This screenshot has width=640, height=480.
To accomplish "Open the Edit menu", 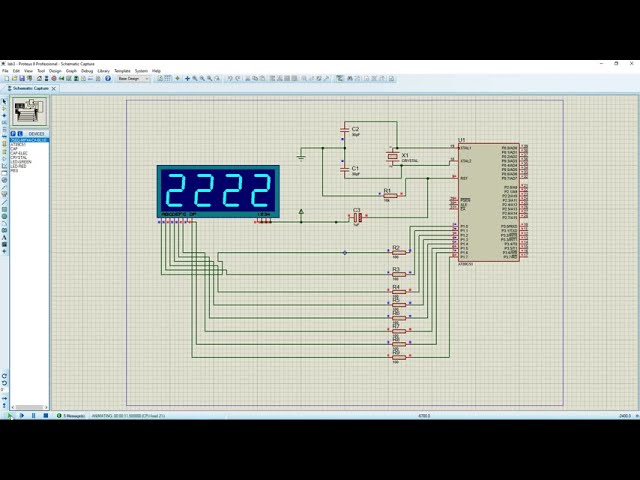I will click(x=16, y=71).
